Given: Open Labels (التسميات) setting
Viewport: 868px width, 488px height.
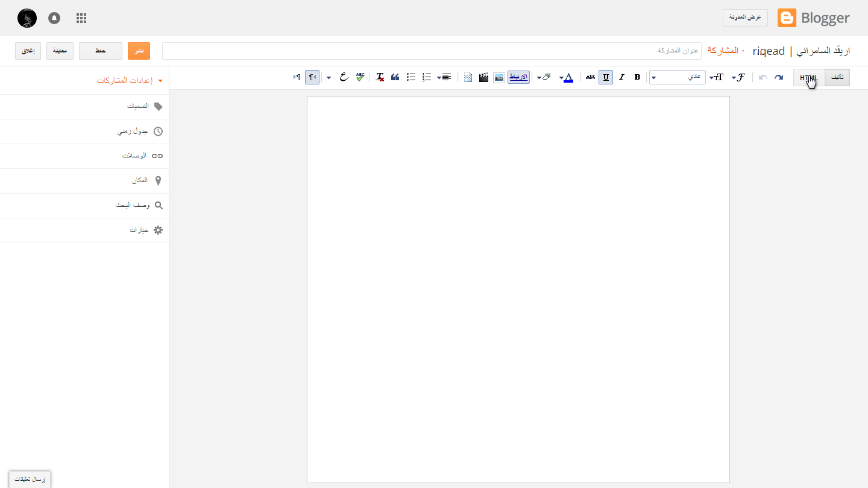Looking at the screenshot, I should (x=84, y=106).
